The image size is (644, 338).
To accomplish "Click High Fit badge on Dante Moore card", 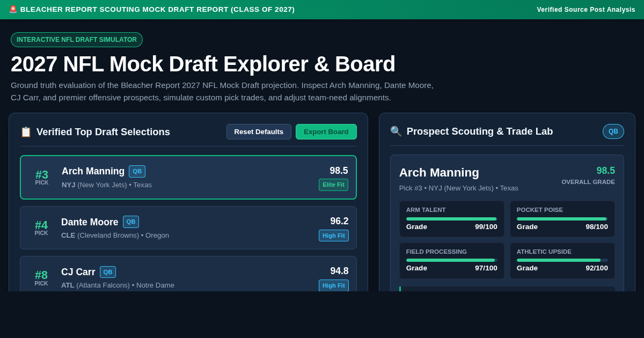I will [334, 236].
